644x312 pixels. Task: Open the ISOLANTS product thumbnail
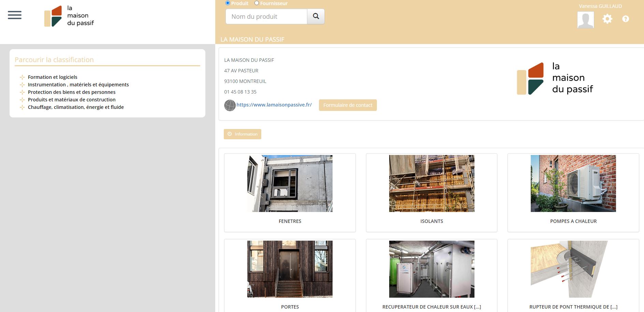(x=431, y=183)
